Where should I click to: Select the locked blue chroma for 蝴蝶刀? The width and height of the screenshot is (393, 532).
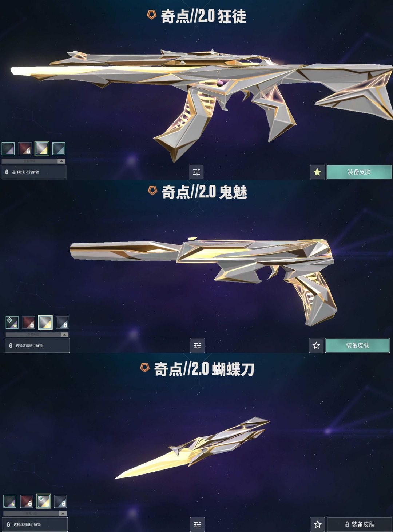pyautogui.click(x=60, y=501)
